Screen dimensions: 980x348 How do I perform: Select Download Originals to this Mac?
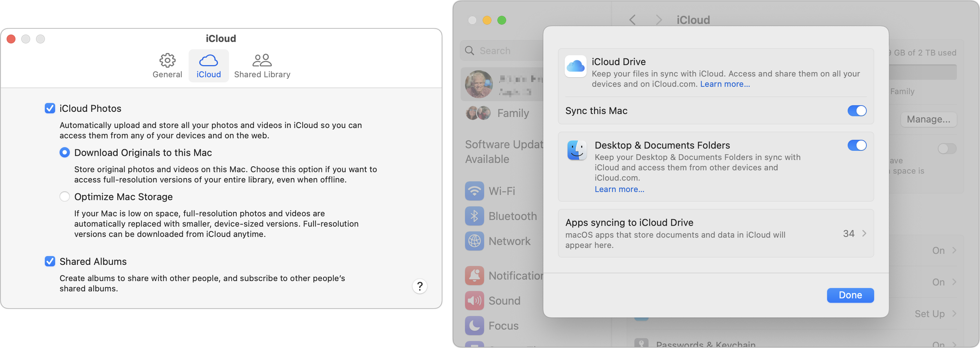point(65,153)
